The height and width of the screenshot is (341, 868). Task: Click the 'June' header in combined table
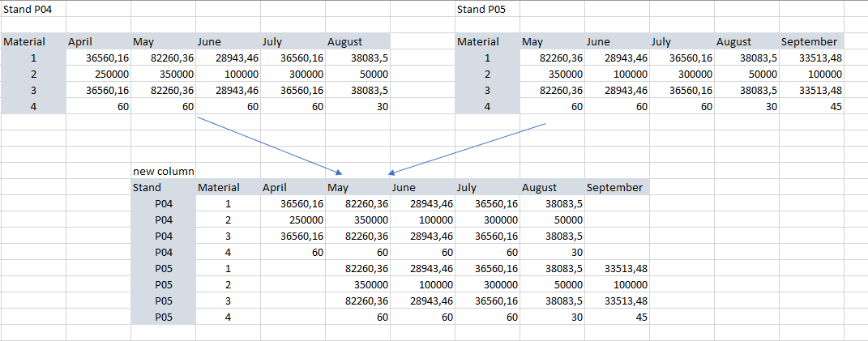click(x=422, y=187)
